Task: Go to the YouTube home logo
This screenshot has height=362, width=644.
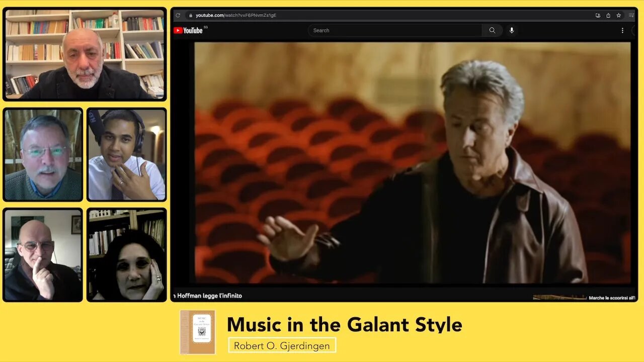Action: coord(188,30)
